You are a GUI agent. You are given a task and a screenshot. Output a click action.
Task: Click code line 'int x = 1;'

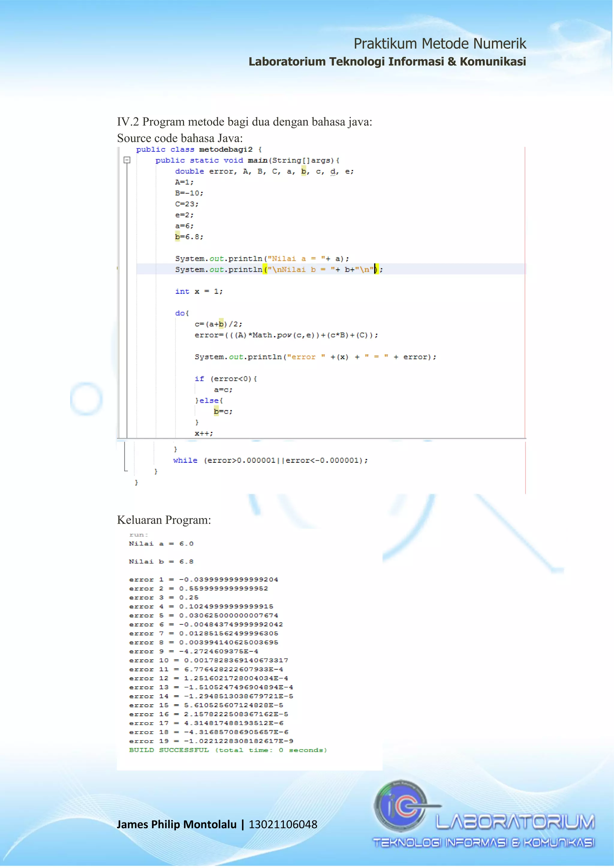(x=199, y=291)
